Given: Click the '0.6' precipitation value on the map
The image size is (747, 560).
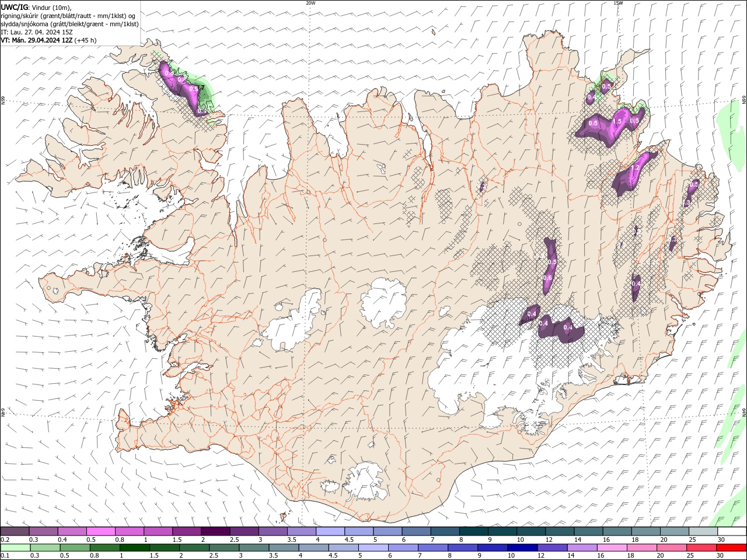Looking at the screenshot, I should (x=547, y=278).
